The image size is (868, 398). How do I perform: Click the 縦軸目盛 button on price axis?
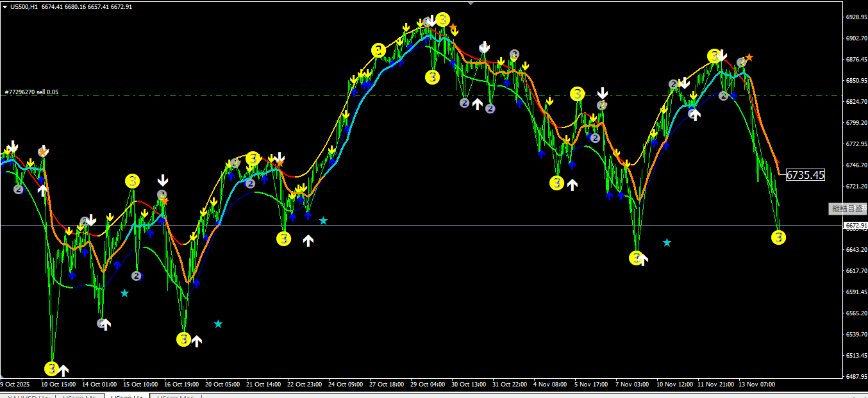847,208
